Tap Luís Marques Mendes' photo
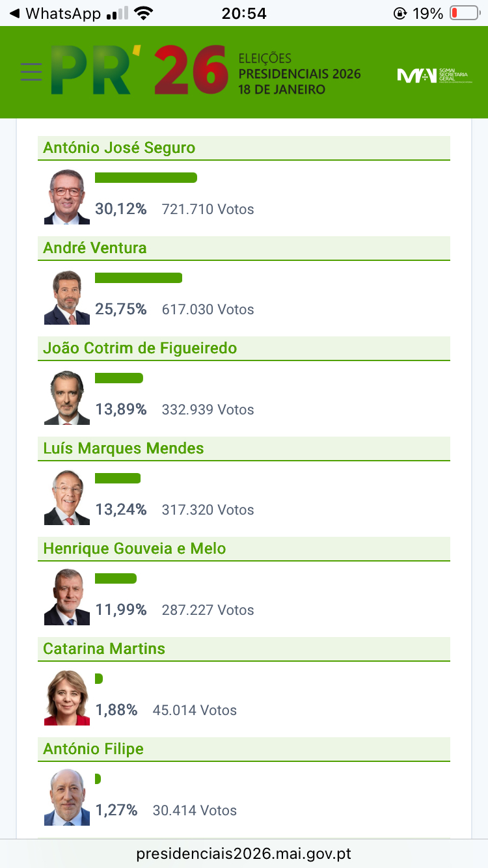This screenshot has height=868, width=488. point(67,498)
